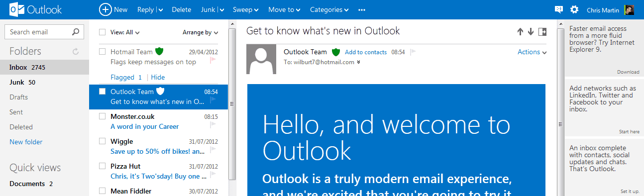Select the Monster.co.uk message checkbox
Viewport: 644px width, 196px height.
(102, 116)
